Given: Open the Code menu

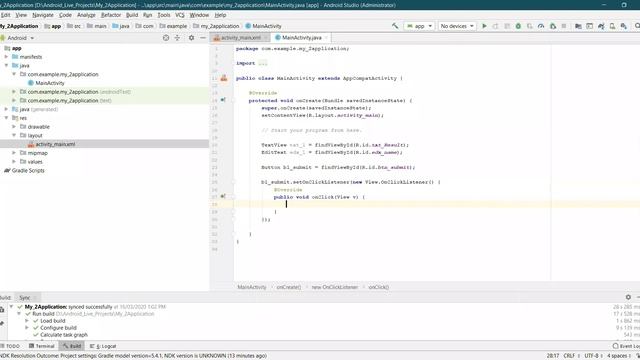Looking at the screenshot, I should (x=65, y=15).
